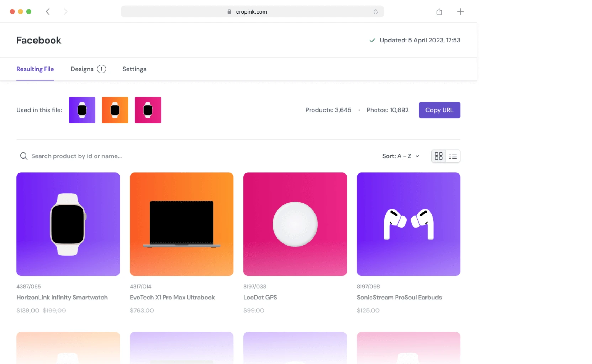Viewport: 592px width, 364px height.
Task: Open the search product magnifier icon
Action: [23, 156]
